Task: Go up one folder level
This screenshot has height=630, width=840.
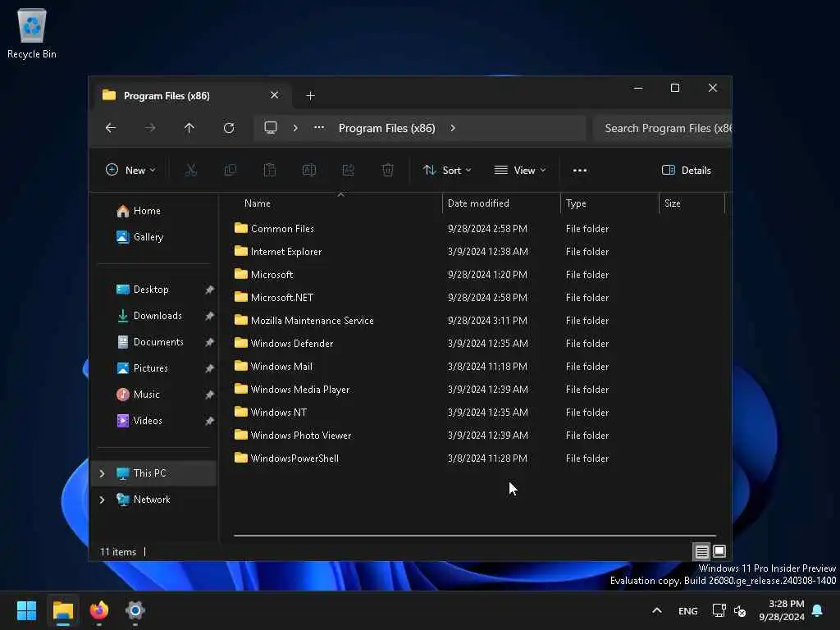Action: (189, 128)
